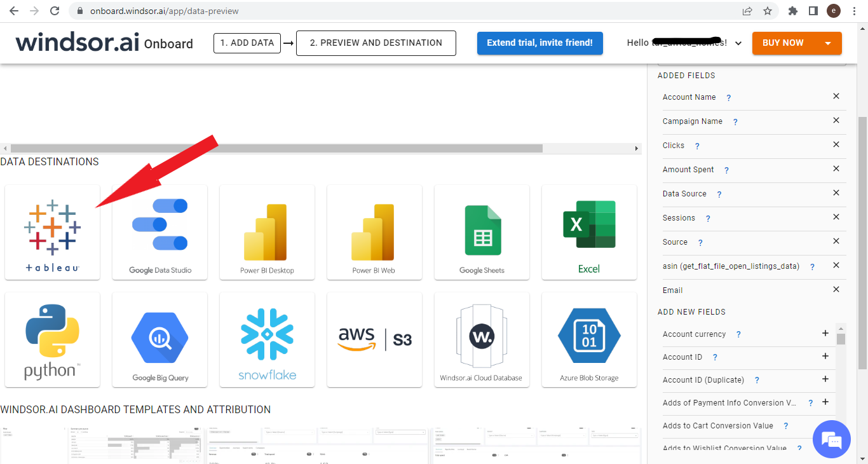The width and height of the screenshot is (868, 464).
Task: Remove the Clicks field
Action: [x=836, y=144]
